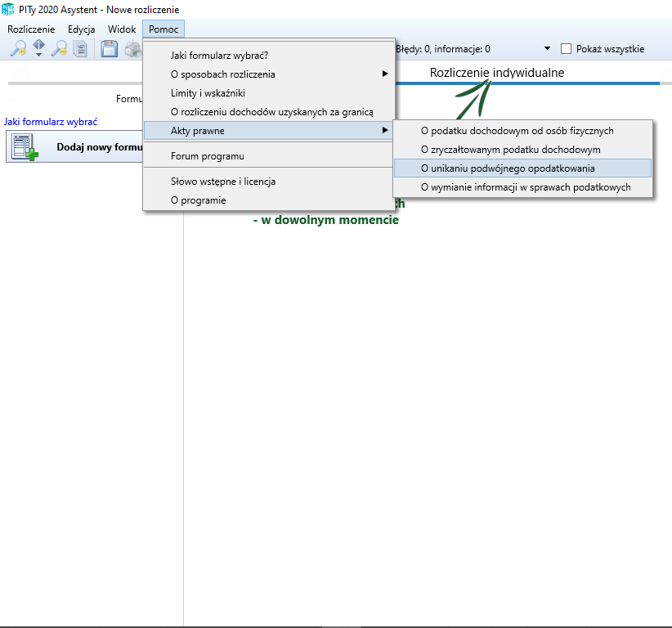Open the zoom level diamond dropdown
The image size is (672, 628).
38,49
